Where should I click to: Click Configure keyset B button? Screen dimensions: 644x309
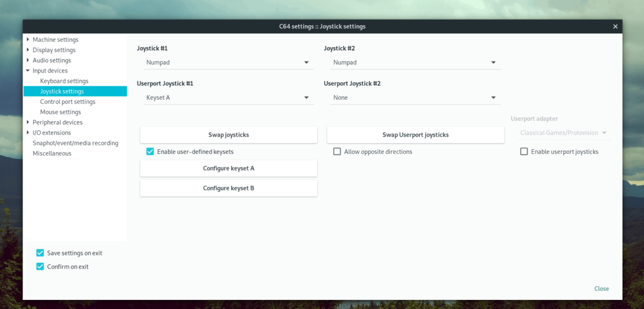point(229,188)
